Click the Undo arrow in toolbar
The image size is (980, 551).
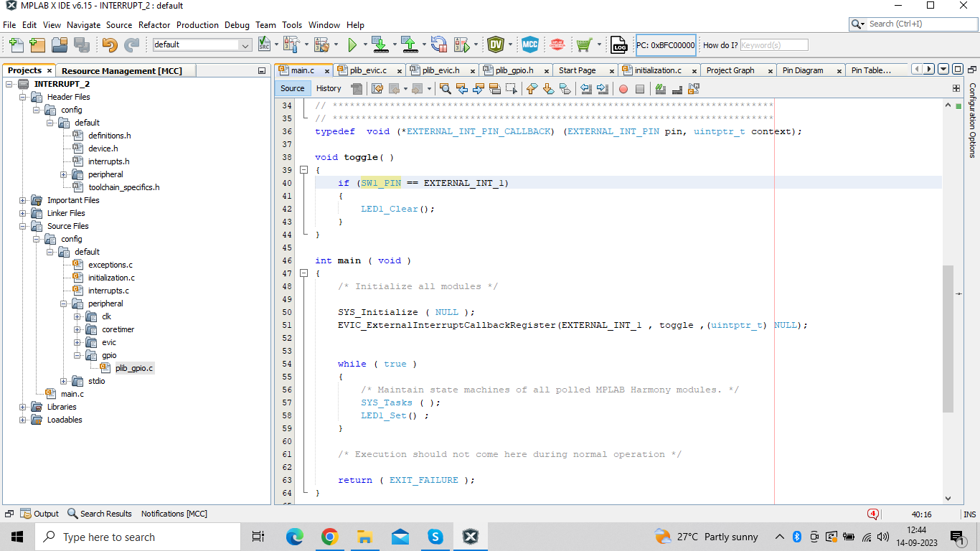pos(109,45)
